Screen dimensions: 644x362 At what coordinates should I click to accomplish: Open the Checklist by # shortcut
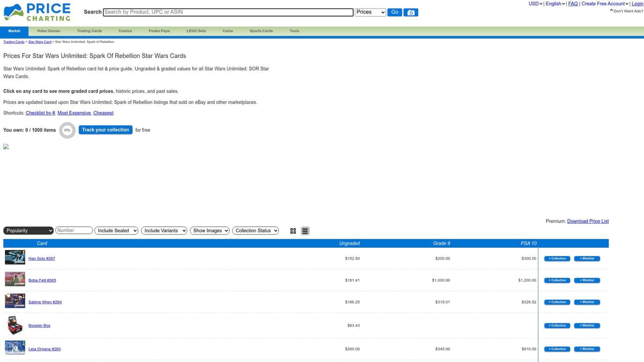point(40,113)
